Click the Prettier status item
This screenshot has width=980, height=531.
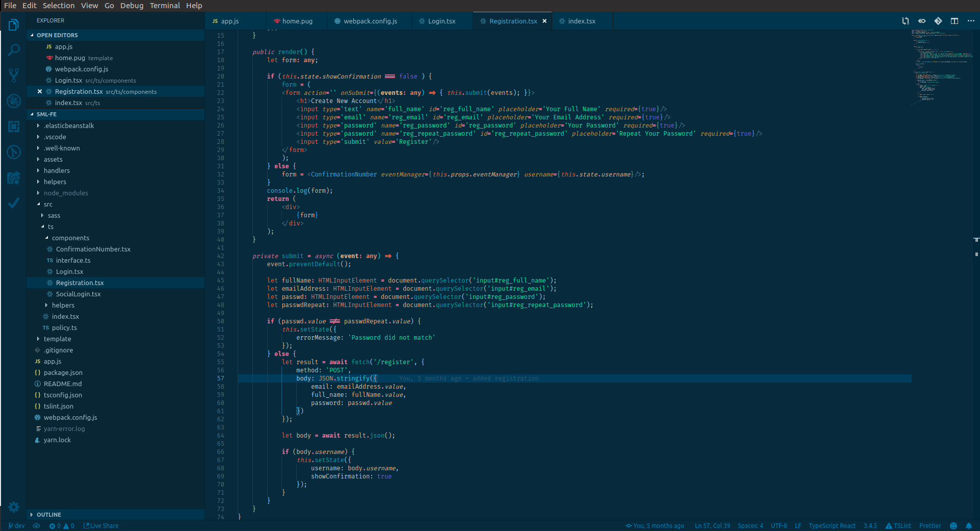coord(930,526)
